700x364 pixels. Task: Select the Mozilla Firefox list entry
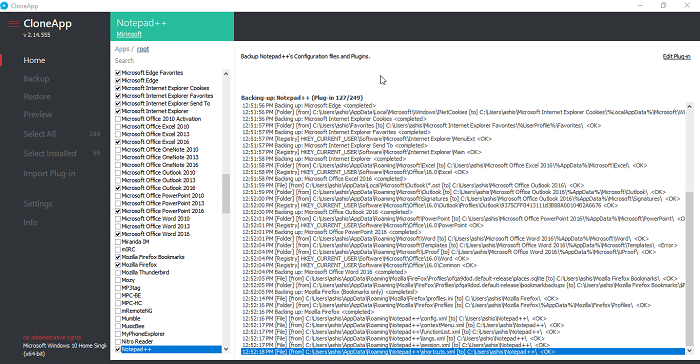(139, 264)
